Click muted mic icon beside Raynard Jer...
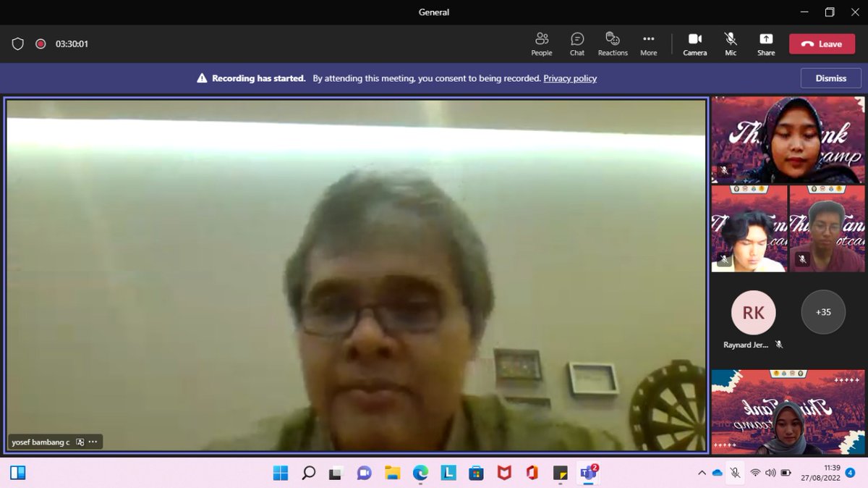 (x=779, y=345)
